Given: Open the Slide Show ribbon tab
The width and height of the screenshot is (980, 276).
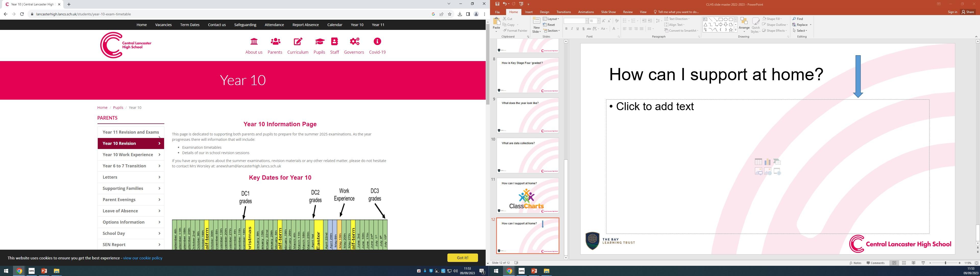Looking at the screenshot, I should click(608, 12).
